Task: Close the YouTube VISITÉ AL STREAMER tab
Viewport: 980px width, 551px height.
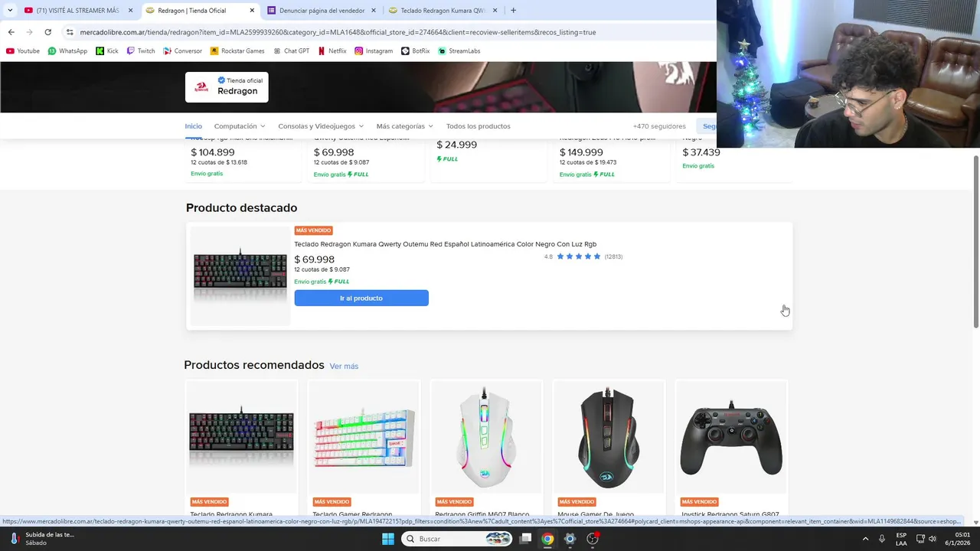Action: click(130, 11)
